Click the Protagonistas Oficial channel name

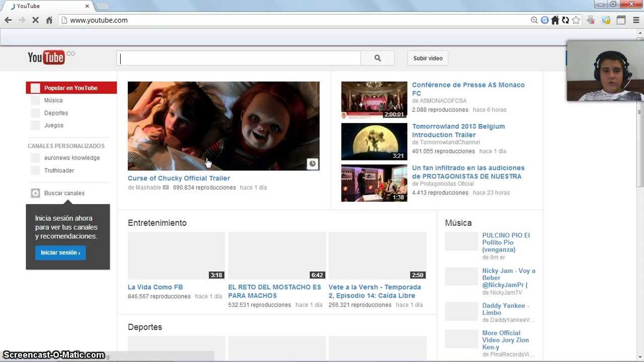coord(447,184)
